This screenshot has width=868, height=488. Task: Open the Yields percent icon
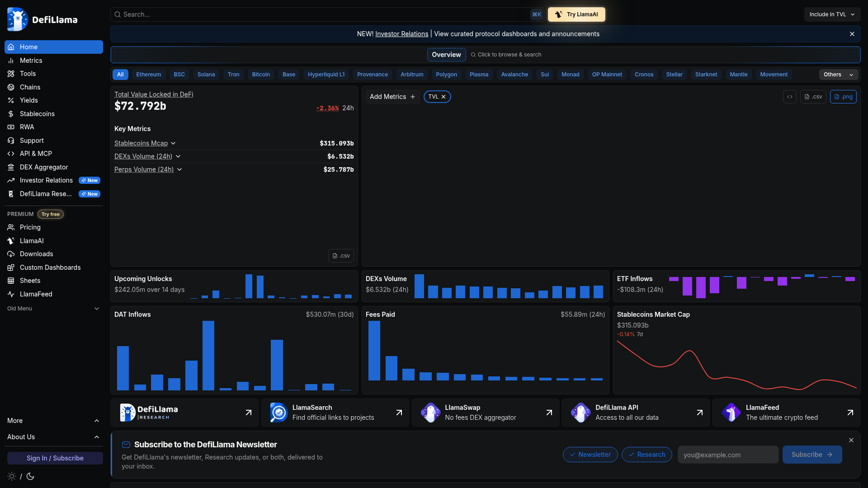[11, 100]
